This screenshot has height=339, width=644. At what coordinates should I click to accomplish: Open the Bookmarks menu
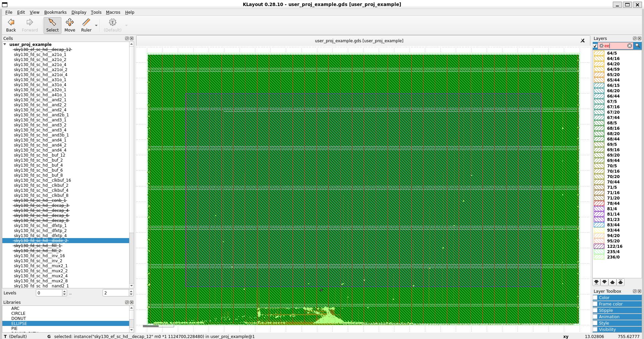pos(55,12)
